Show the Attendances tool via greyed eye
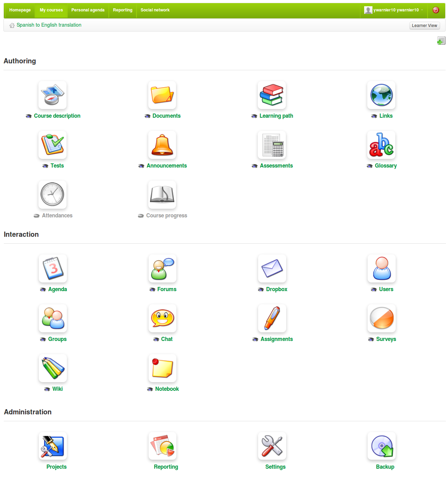Viewport: 448px width, 477px height. tap(36, 216)
